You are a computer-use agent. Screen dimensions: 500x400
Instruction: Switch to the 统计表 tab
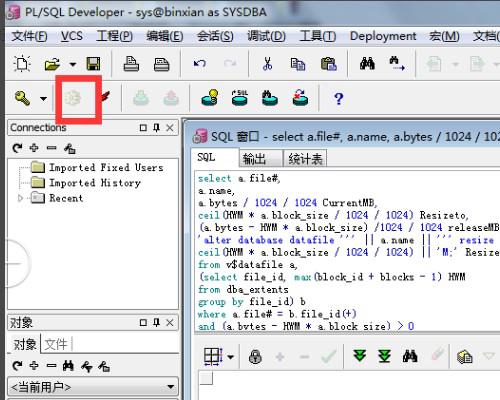click(305, 159)
